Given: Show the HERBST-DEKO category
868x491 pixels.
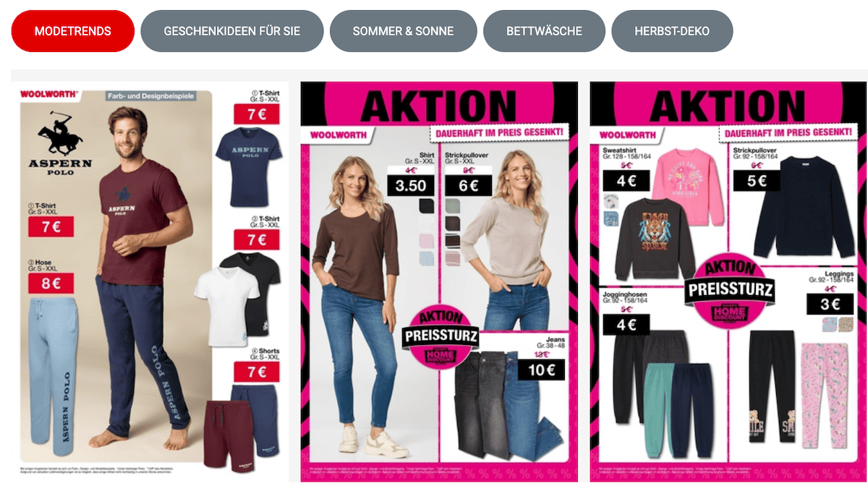Looking at the screenshot, I should (672, 31).
